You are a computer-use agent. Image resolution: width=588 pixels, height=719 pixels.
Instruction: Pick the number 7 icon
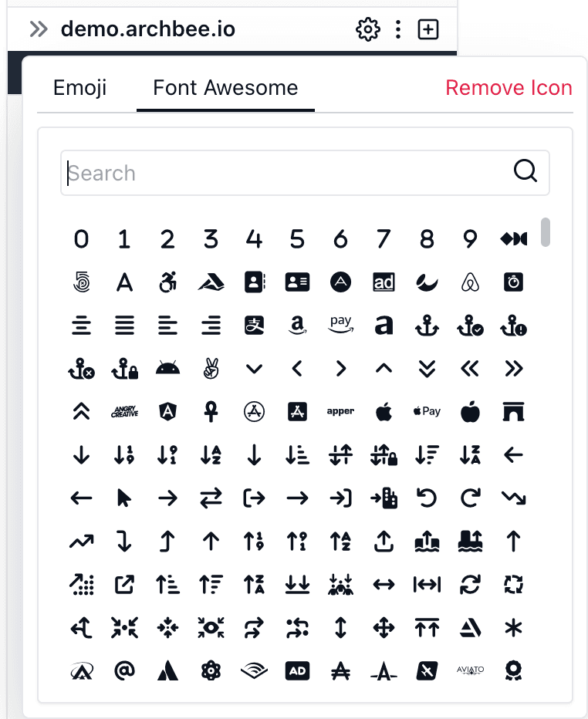(384, 239)
